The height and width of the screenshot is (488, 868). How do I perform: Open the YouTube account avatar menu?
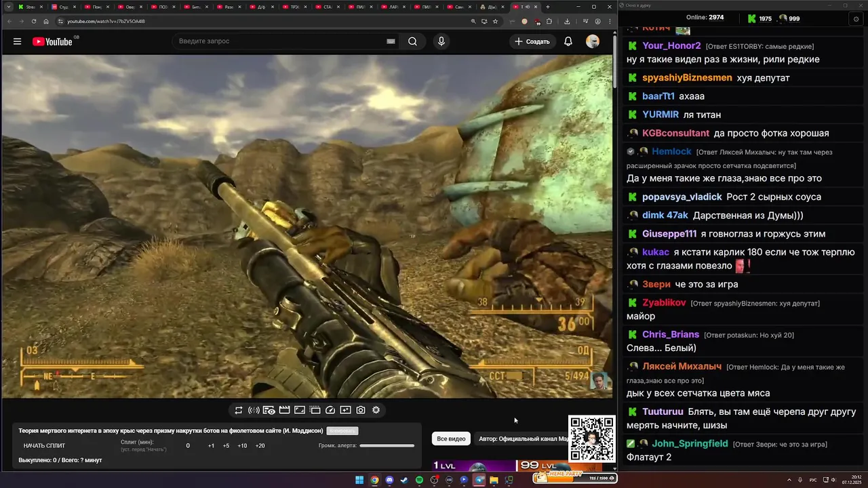[x=593, y=41]
